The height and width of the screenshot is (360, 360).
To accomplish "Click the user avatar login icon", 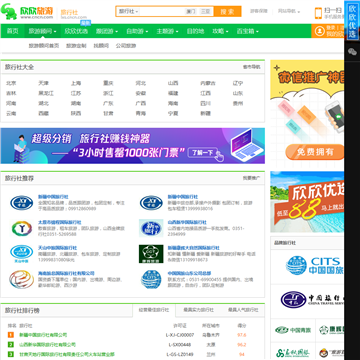I will point(320,31).
